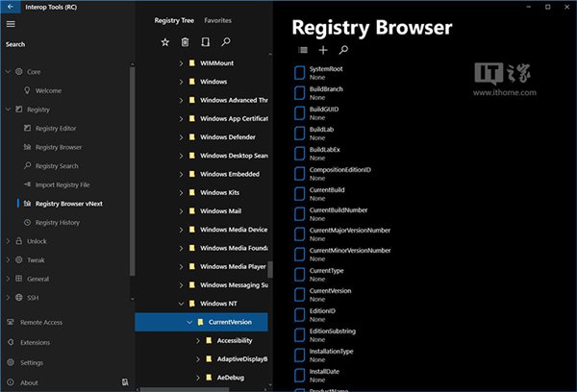This screenshot has width=577, height=392.
Task: Add current key to favorites star
Action: coord(165,42)
